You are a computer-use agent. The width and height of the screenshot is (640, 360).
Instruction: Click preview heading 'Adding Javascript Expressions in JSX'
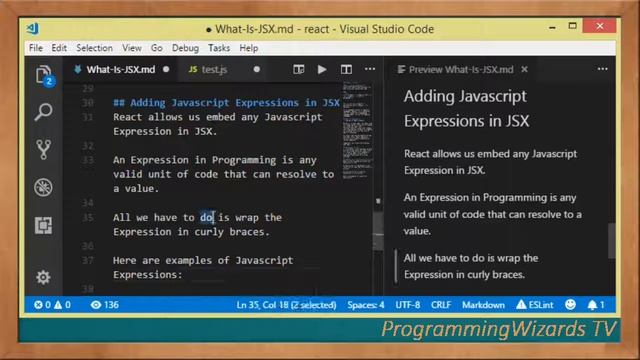point(467,109)
